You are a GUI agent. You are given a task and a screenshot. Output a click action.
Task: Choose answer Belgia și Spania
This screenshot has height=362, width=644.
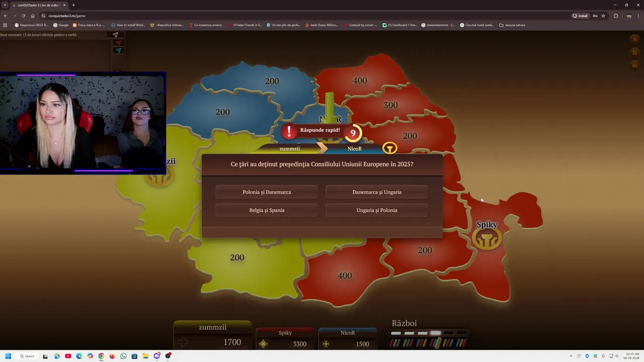(x=267, y=210)
